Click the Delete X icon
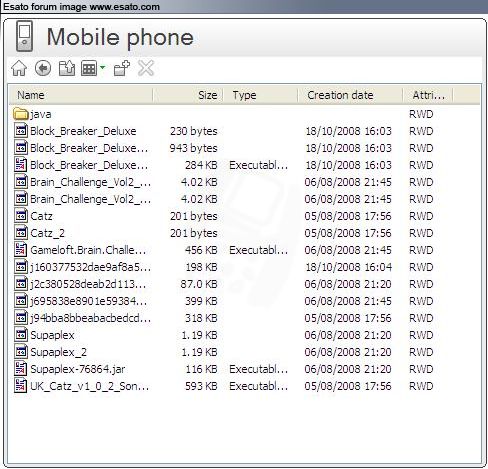The image size is (488, 469). point(146,68)
